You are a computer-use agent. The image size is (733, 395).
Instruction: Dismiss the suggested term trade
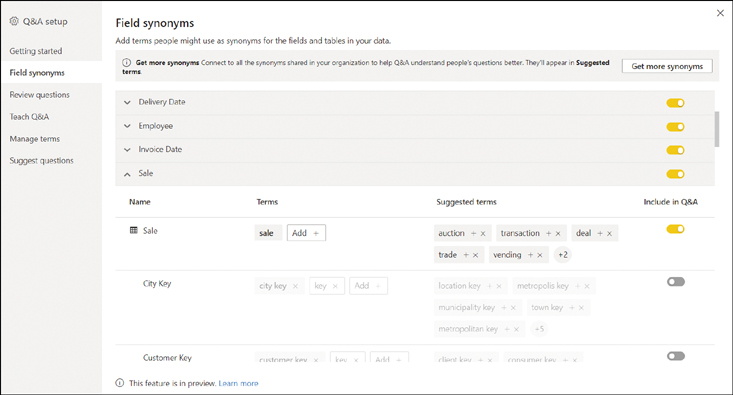[475, 255]
